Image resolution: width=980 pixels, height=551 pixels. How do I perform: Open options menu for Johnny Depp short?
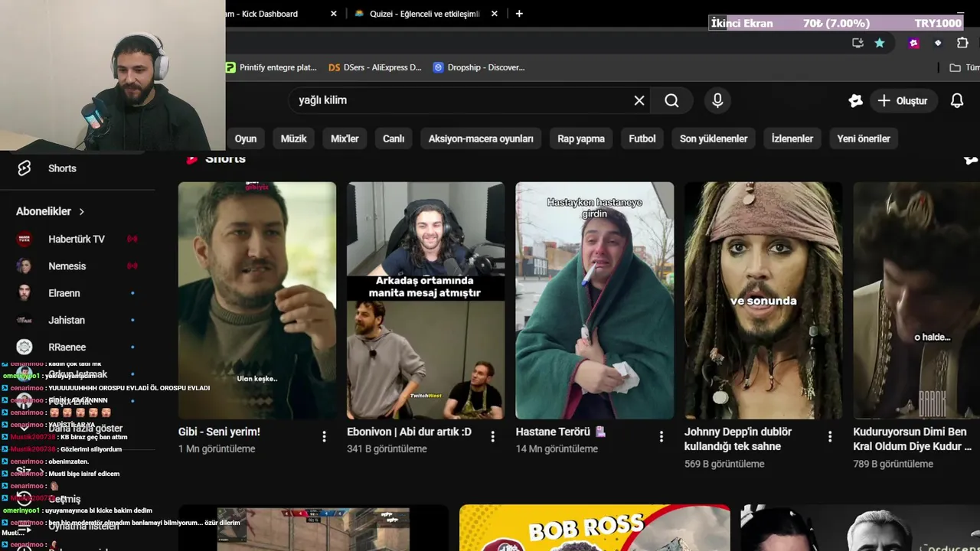point(830,436)
